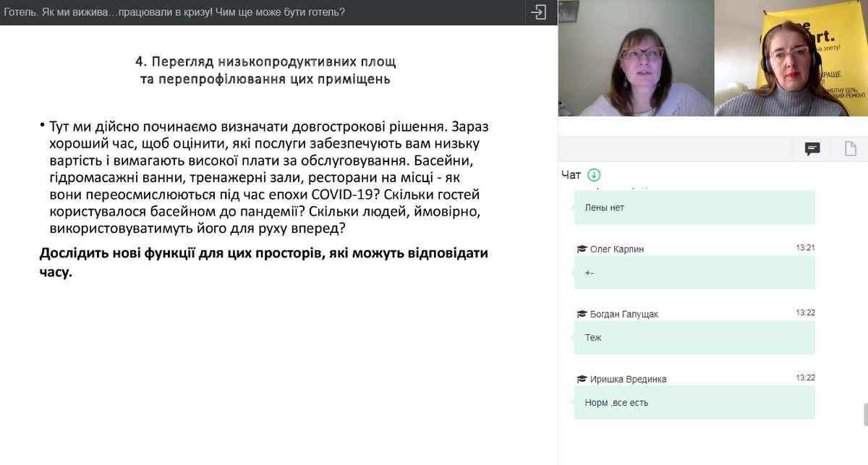Click the chat scrollbar thumb
Image resolution: width=868 pixels, height=465 pixels.
(864, 414)
